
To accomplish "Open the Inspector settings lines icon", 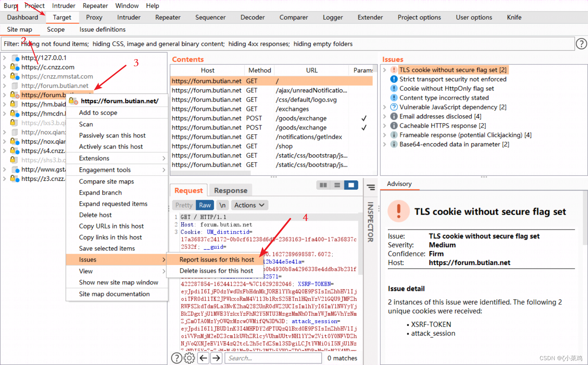I will click(371, 187).
